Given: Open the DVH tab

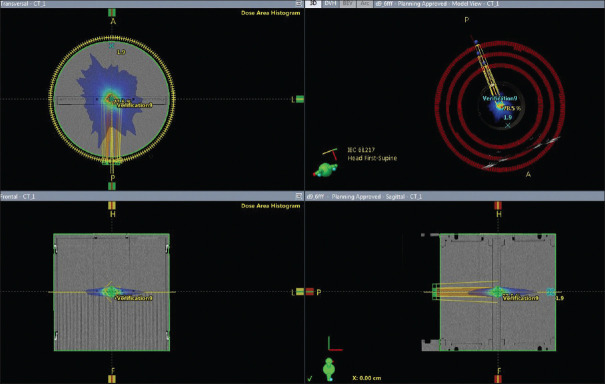Looking at the screenshot, I should point(330,3).
